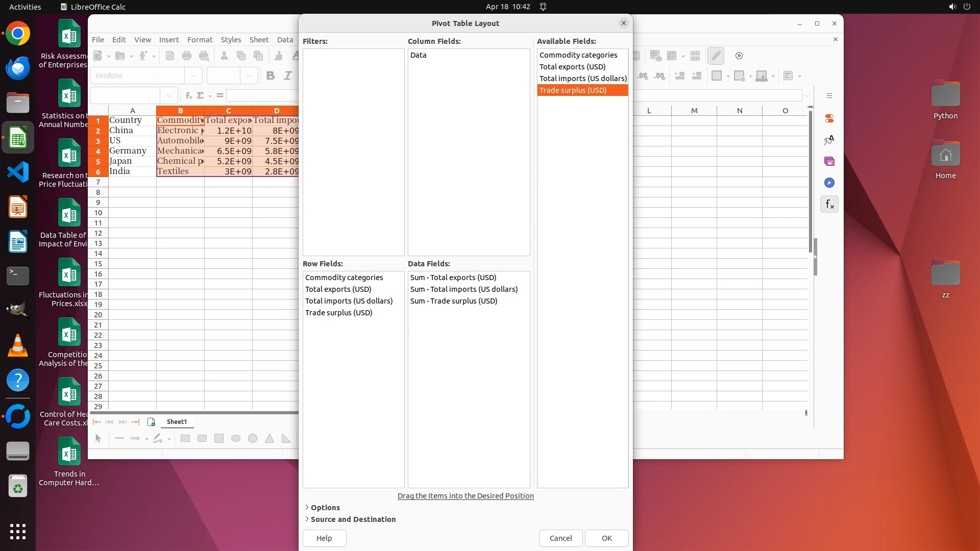
Task: Select Sum - Trade surplus (USD) data field
Action: pyautogui.click(x=453, y=301)
